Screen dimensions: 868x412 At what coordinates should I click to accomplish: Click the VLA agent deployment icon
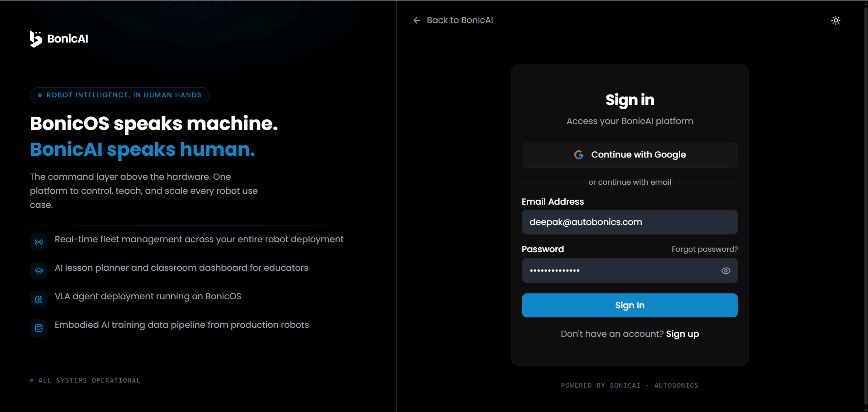point(39,299)
